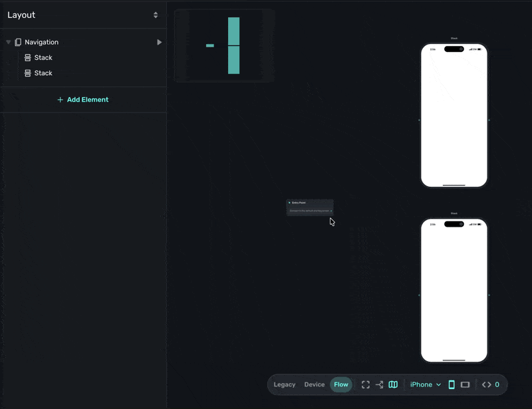Select the first Stack layer
Viewport: 532px width, 409px height.
43,58
